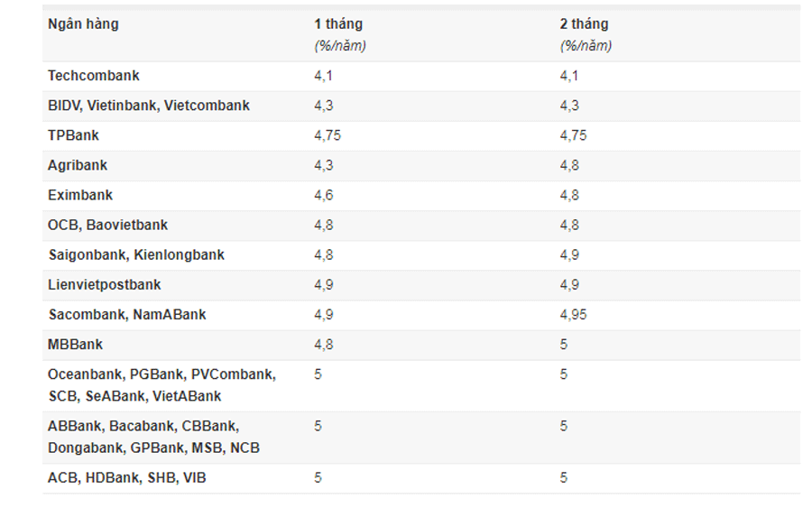812x517 pixels.
Task: Click the '2 tháng' column header
Action: click(x=584, y=24)
